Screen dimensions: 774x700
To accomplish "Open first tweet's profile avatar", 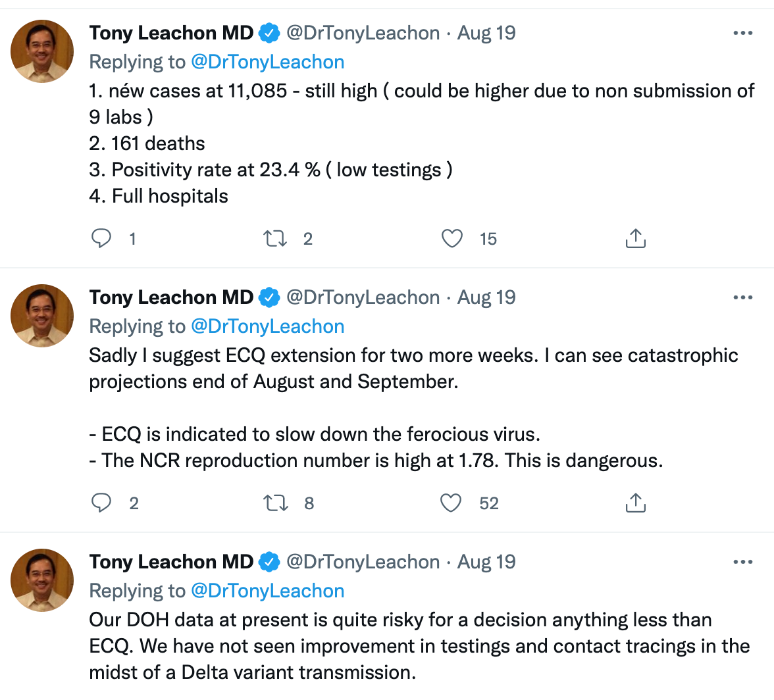I will tap(42, 51).
